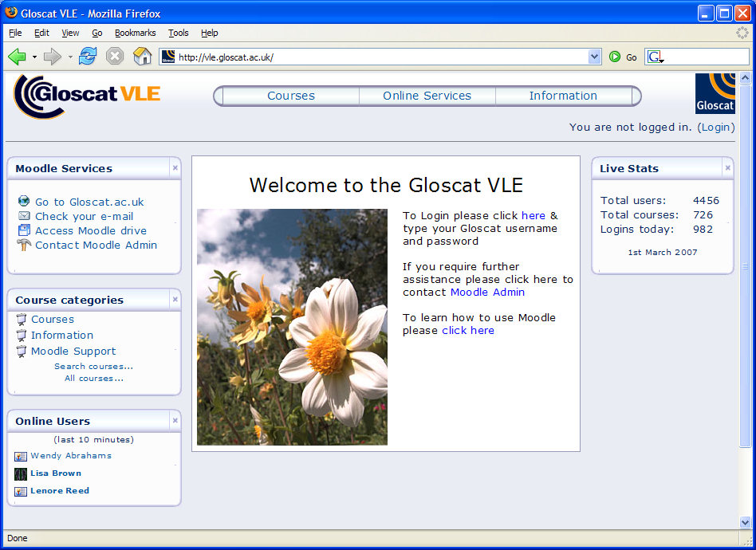Image resolution: width=756 pixels, height=550 pixels.
Task: View Lisa Brown's profile link
Action: click(x=56, y=473)
